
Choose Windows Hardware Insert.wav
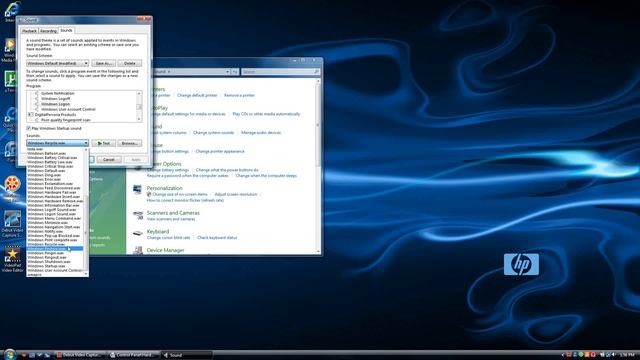[x=55, y=197]
